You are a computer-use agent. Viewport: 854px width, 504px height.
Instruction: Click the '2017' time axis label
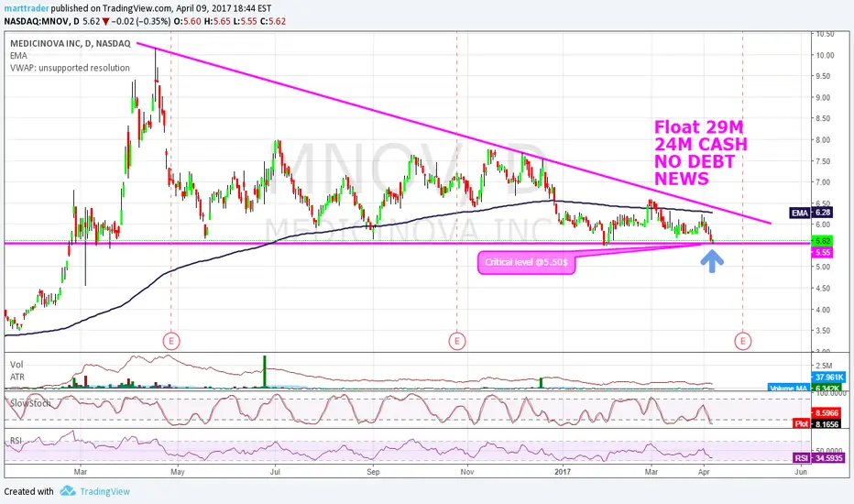tap(563, 472)
